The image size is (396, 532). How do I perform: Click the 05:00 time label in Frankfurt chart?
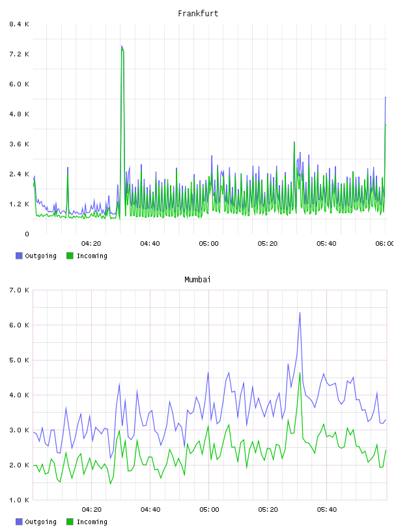point(209,244)
